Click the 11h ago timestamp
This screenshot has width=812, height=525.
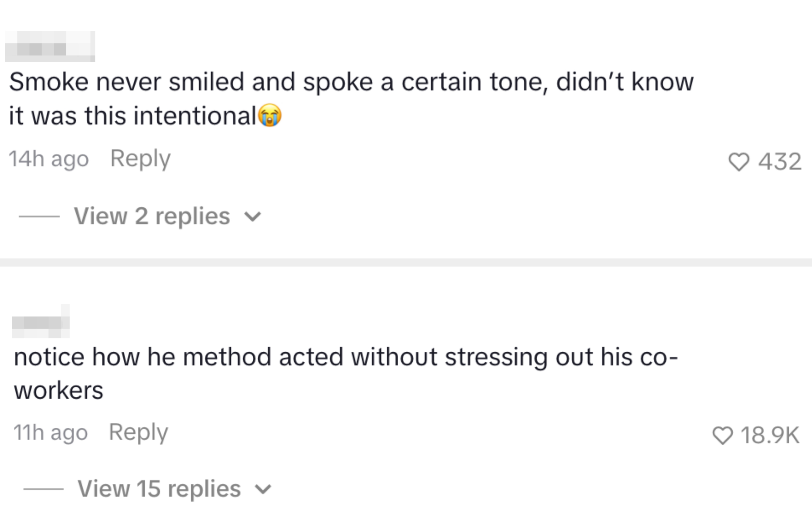(50, 432)
